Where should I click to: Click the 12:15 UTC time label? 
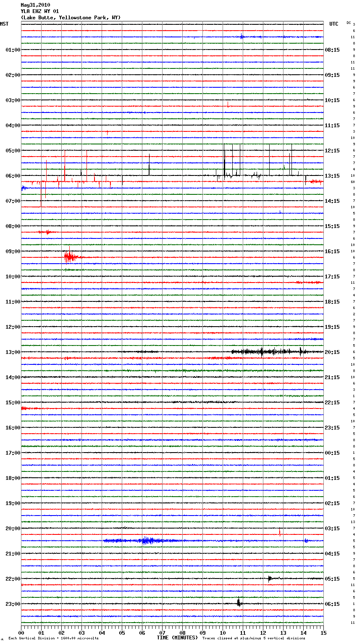click(x=332, y=151)
